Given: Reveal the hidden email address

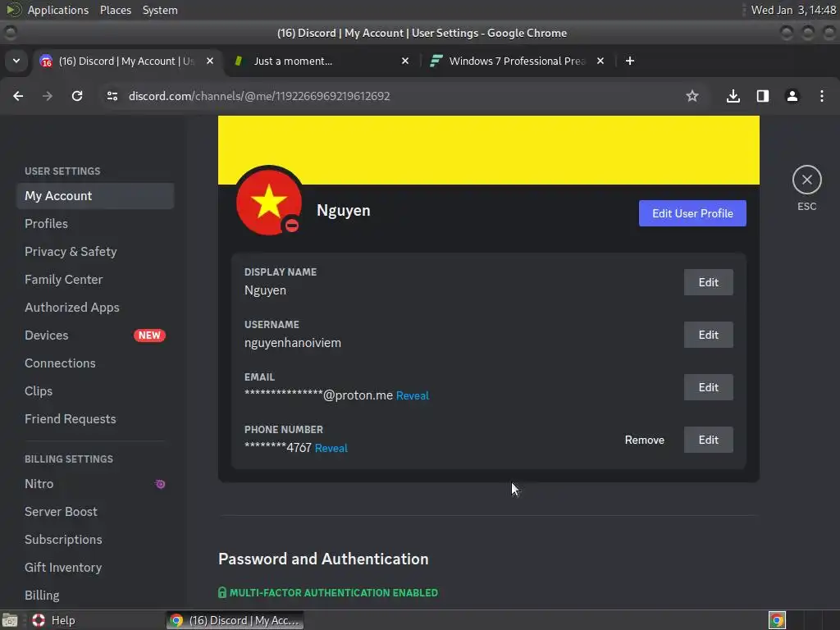Looking at the screenshot, I should tap(413, 396).
